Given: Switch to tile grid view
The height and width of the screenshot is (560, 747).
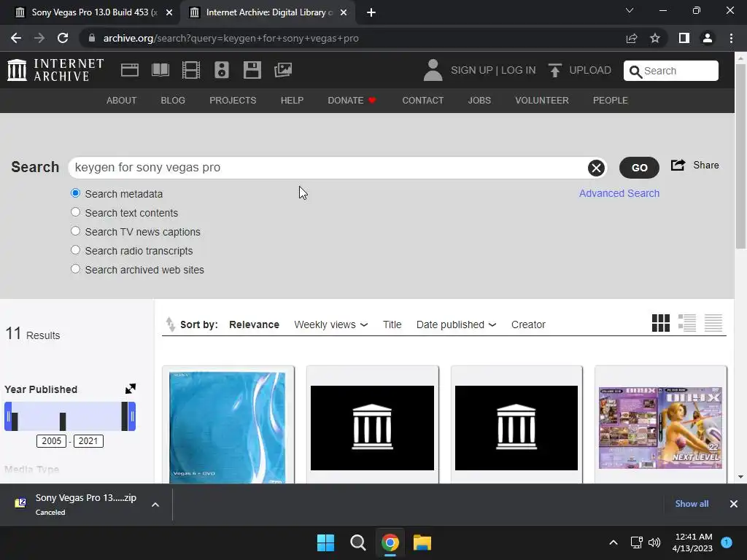Looking at the screenshot, I should pos(661,323).
